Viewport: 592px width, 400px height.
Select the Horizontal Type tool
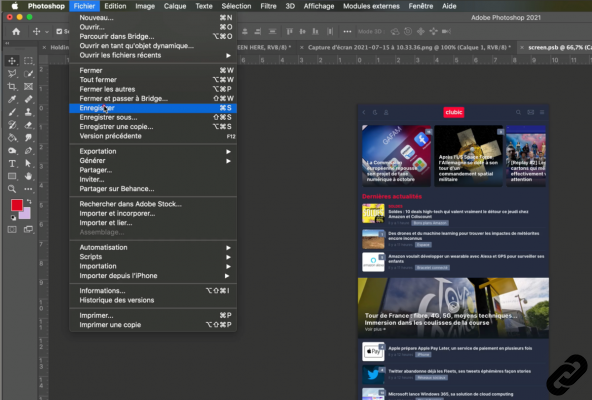click(12, 164)
